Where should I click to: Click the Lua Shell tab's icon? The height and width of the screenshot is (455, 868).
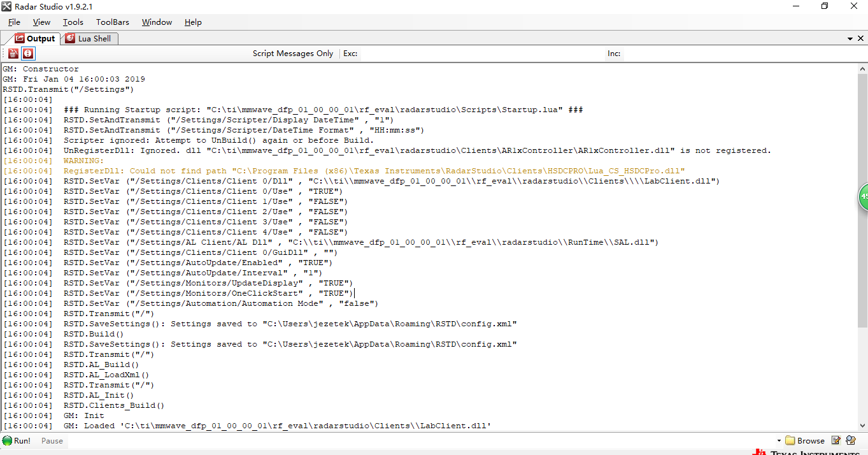click(x=70, y=38)
